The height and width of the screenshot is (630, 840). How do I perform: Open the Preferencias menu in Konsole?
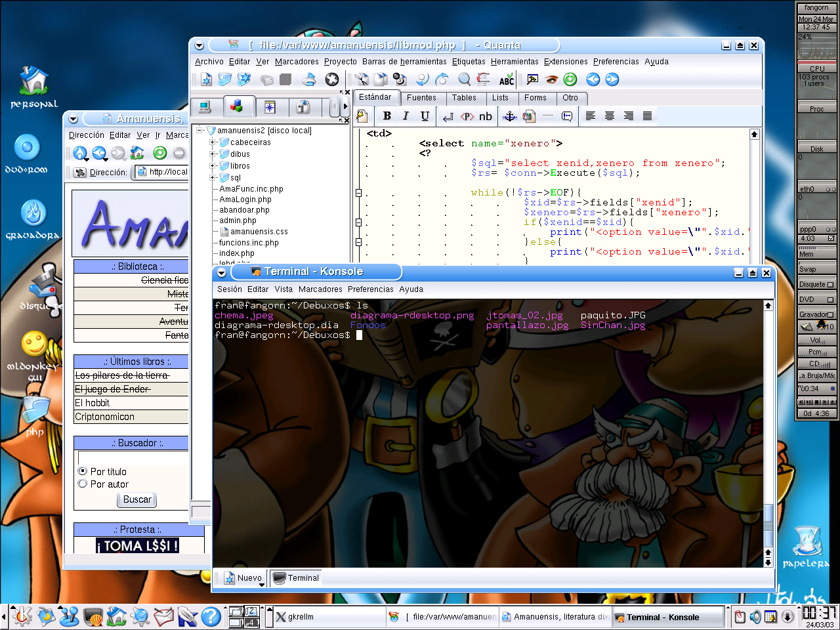(x=371, y=289)
